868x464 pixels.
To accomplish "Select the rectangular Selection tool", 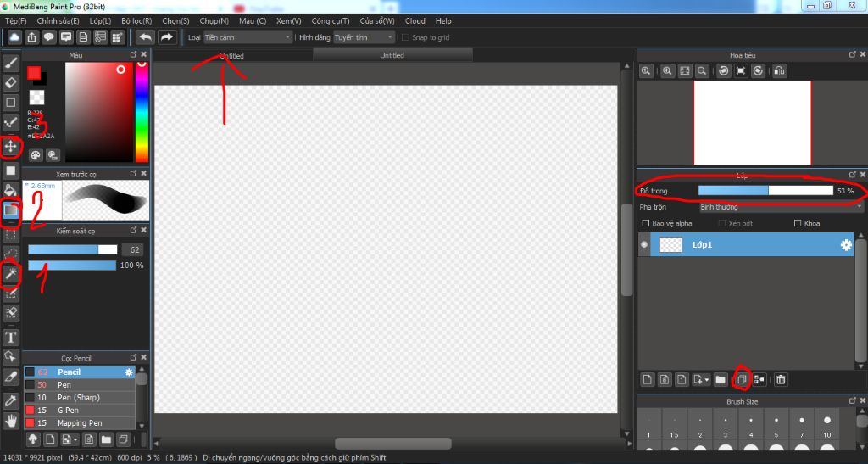I will pos(11,235).
